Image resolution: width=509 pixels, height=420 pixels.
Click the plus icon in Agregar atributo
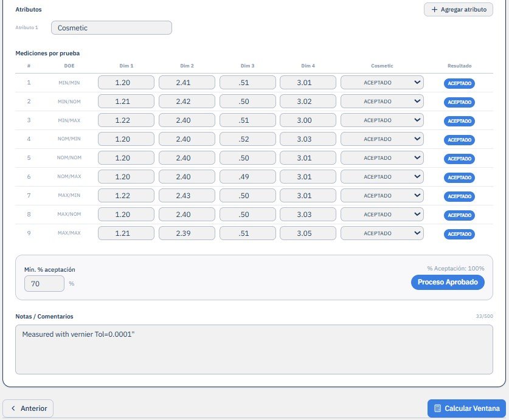click(x=434, y=10)
